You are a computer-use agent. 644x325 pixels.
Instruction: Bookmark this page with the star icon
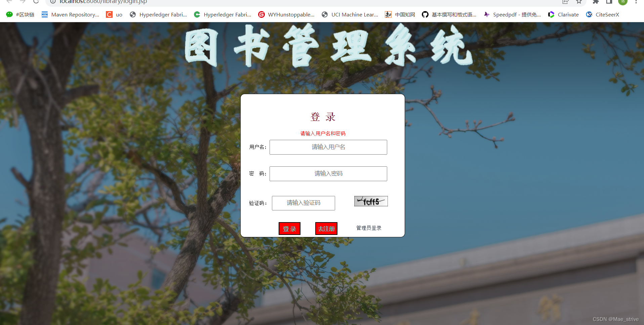pos(579,2)
